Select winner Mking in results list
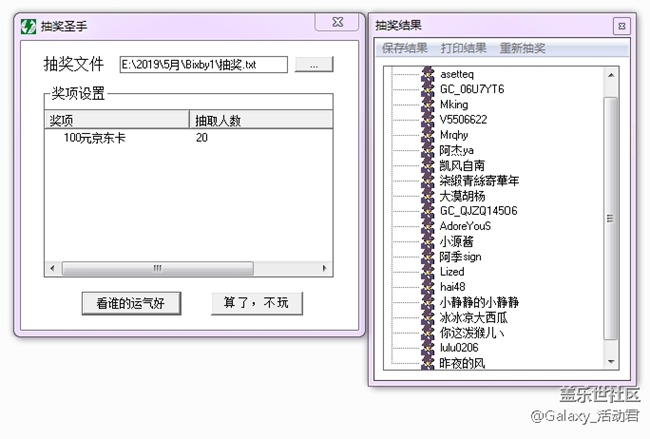 click(454, 104)
